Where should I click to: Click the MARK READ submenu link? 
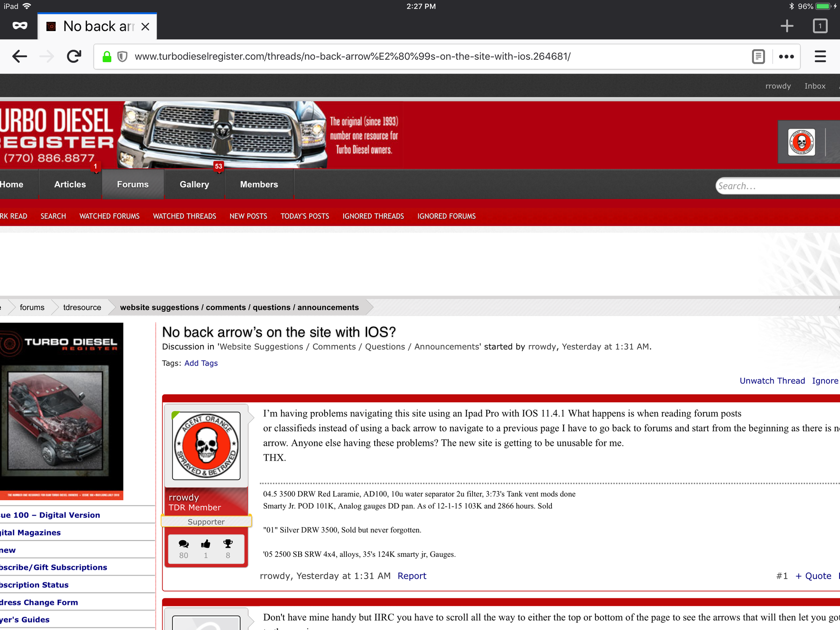coord(13,216)
